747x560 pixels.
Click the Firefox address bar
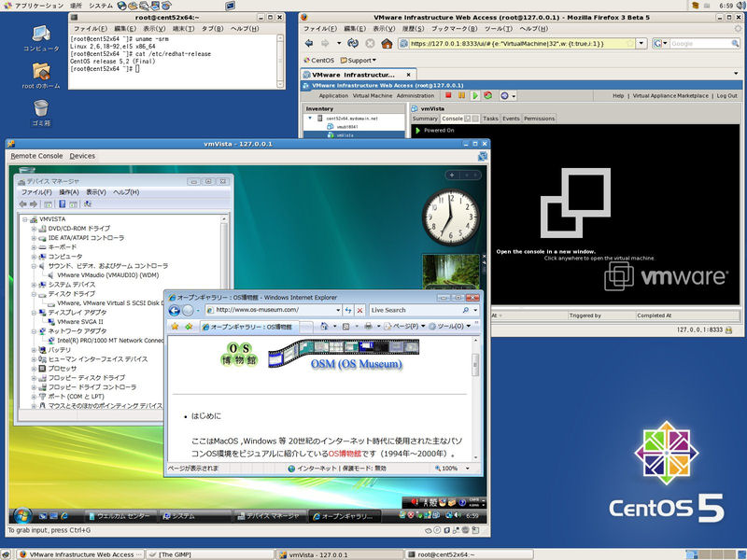click(516, 44)
